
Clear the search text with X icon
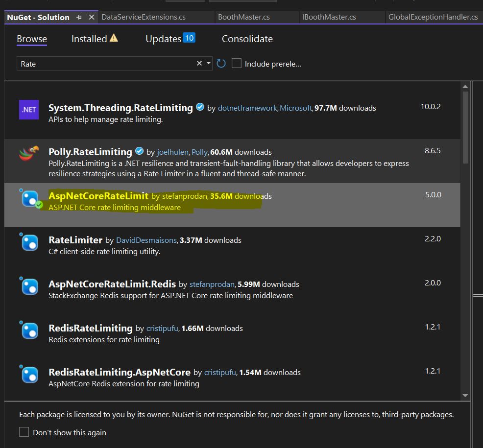[x=199, y=64]
